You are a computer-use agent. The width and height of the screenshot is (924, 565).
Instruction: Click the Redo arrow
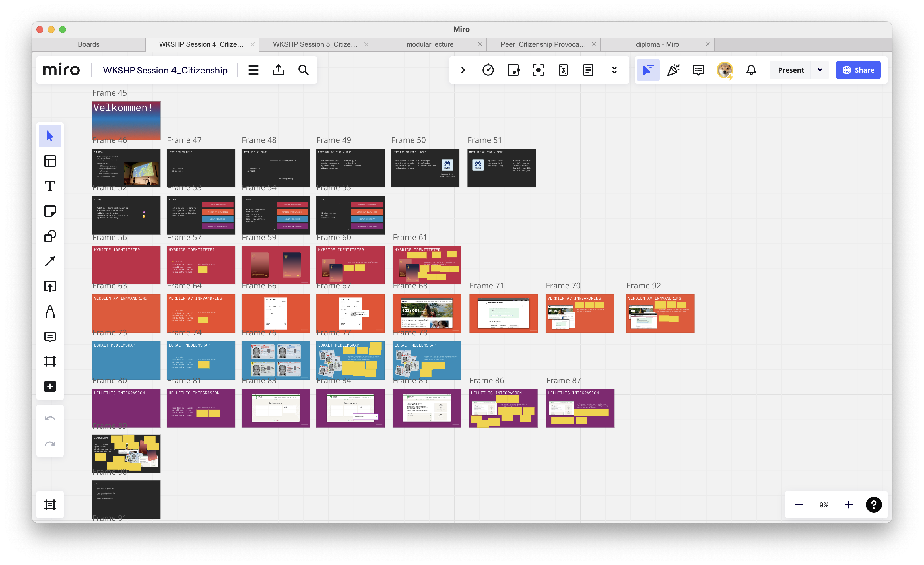point(50,444)
